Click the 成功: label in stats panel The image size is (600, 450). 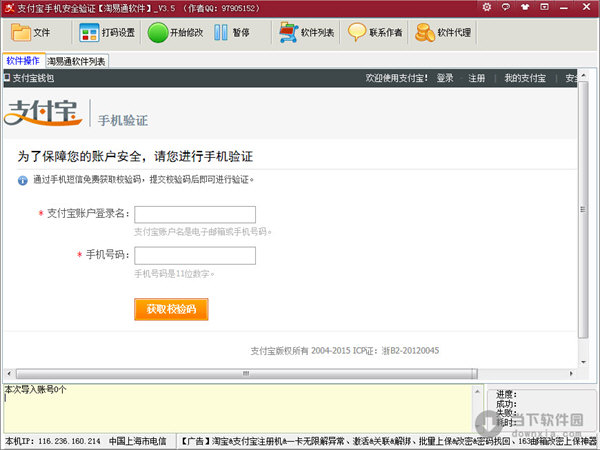pos(507,404)
